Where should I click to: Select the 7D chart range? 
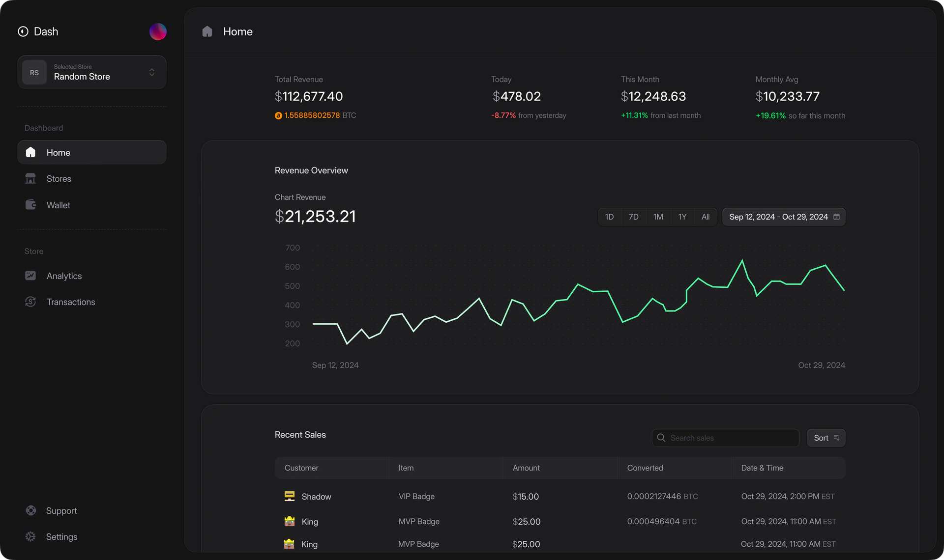click(633, 217)
